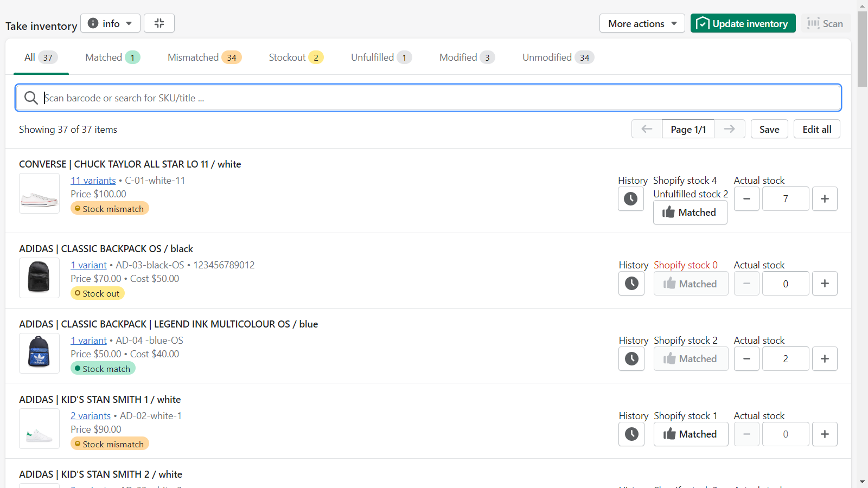
Task: Decrease actual stock for blue Legend Ink Backpack
Action: (x=747, y=358)
